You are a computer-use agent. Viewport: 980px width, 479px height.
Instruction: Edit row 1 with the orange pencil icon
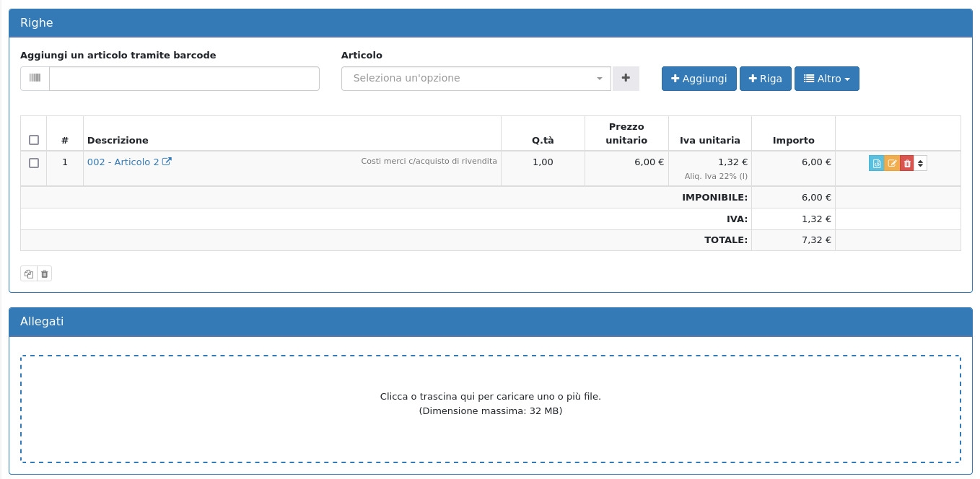coord(892,163)
